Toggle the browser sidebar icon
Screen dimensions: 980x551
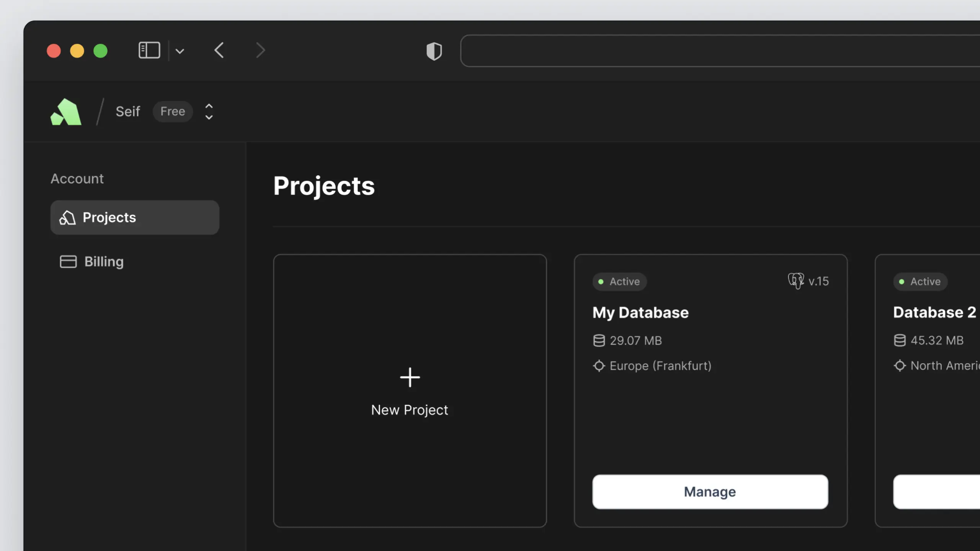(x=149, y=50)
